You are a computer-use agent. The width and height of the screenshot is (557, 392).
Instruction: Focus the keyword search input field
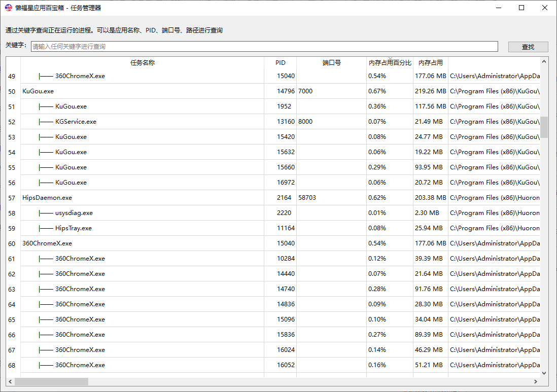tap(264, 47)
